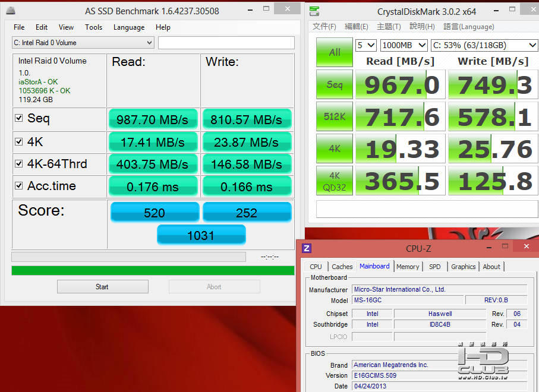
Task: Minimize the CPU-Z window
Action: point(489,247)
